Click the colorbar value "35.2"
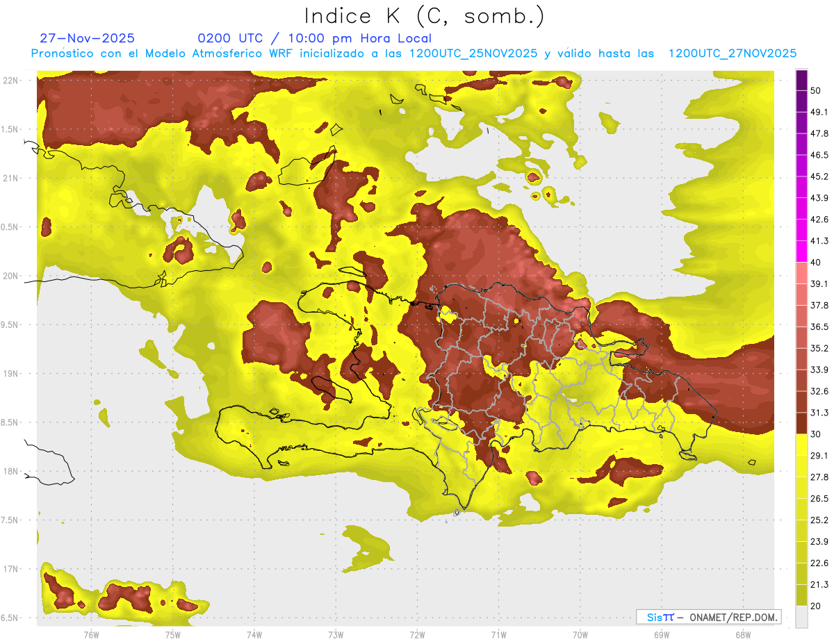The height and width of the screenshot is (644, 834). tap(819, 348)
